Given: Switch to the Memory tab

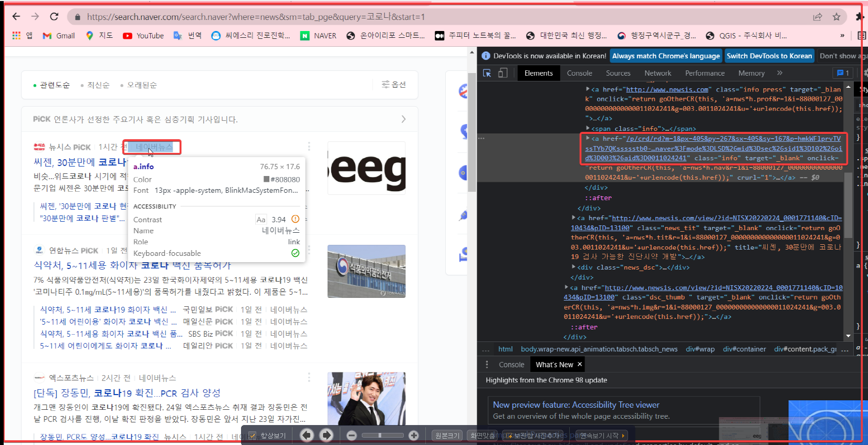Looking at the screenshot, I should [751, 73].
